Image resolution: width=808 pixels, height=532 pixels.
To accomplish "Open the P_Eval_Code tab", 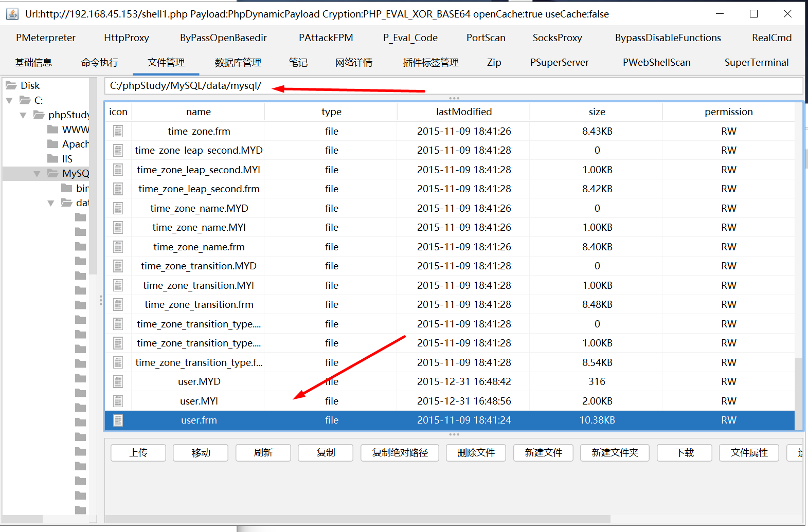I will click(x=410, y=38).
